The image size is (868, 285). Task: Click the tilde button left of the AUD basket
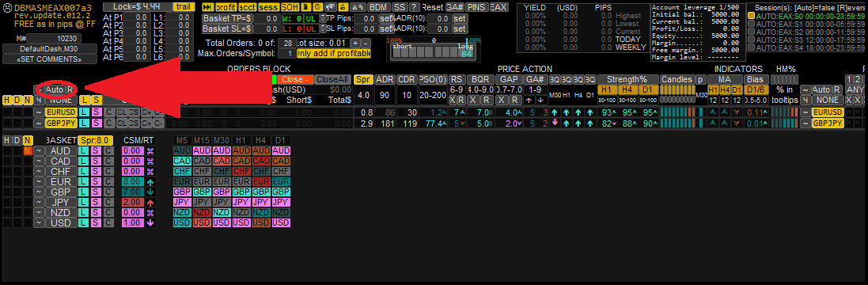pos(39,151)
